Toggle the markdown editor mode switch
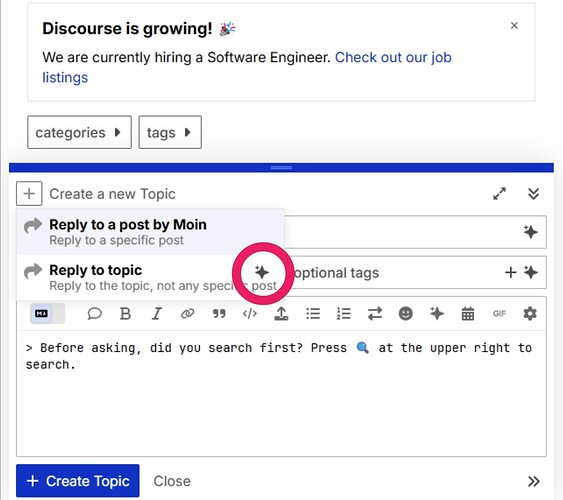 (x=47, y=314)
